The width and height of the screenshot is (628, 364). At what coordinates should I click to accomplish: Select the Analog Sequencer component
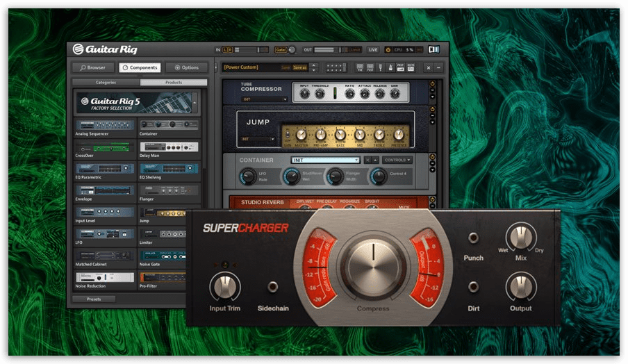[x=105, y=128]
